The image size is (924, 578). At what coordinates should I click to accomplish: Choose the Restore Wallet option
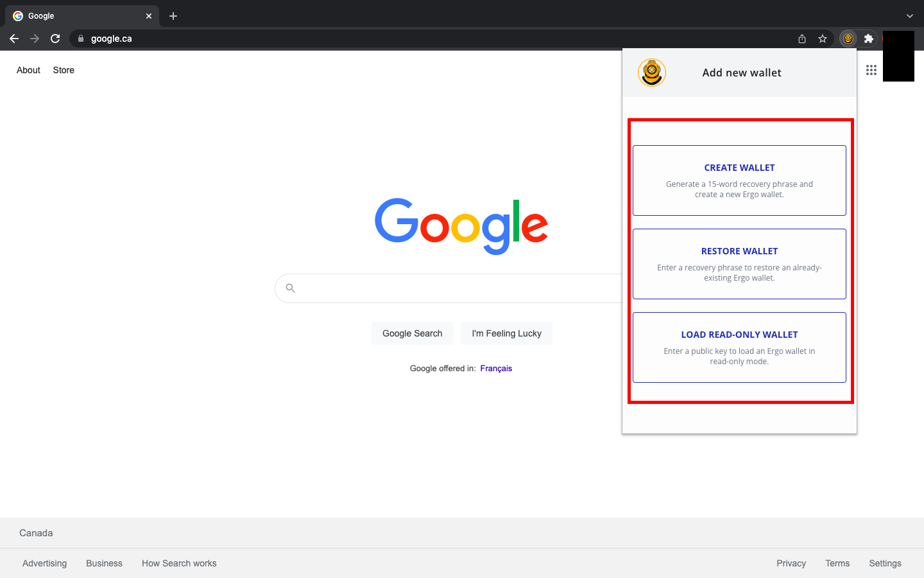click(739, 264)
